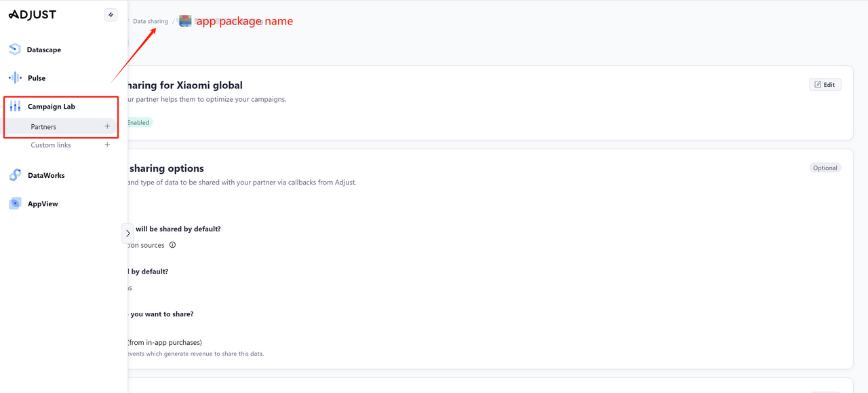Click the AppView icon in the sidebar
Screen dimensions: 868x393
click(15, 204)
